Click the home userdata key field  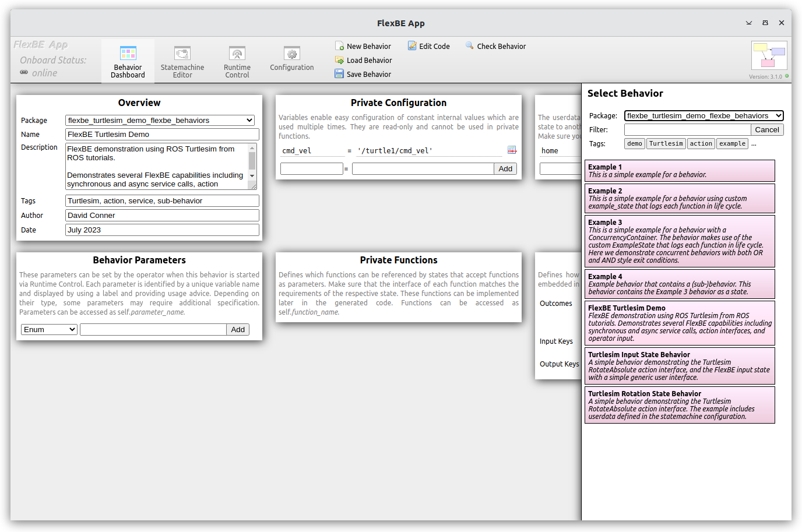click(560, 151)
